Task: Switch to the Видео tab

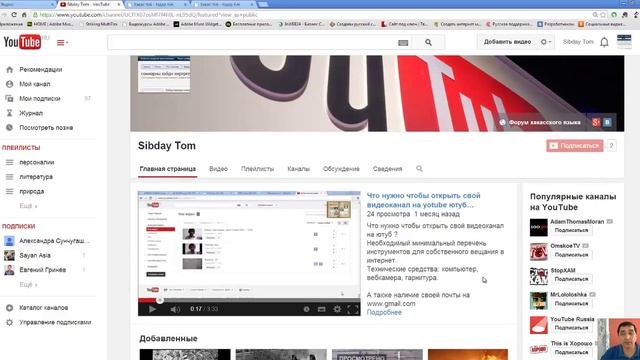Action: pos(218,169)
